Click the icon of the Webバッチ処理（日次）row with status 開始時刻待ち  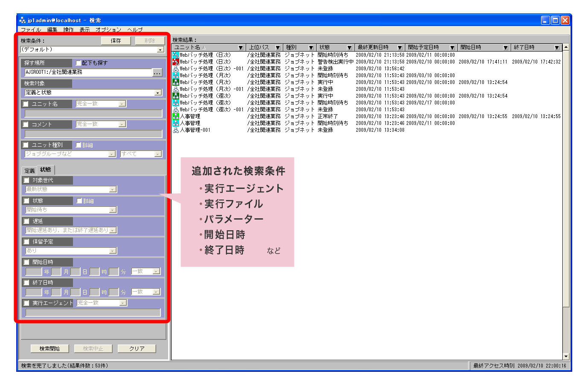[x=176, y=55]
